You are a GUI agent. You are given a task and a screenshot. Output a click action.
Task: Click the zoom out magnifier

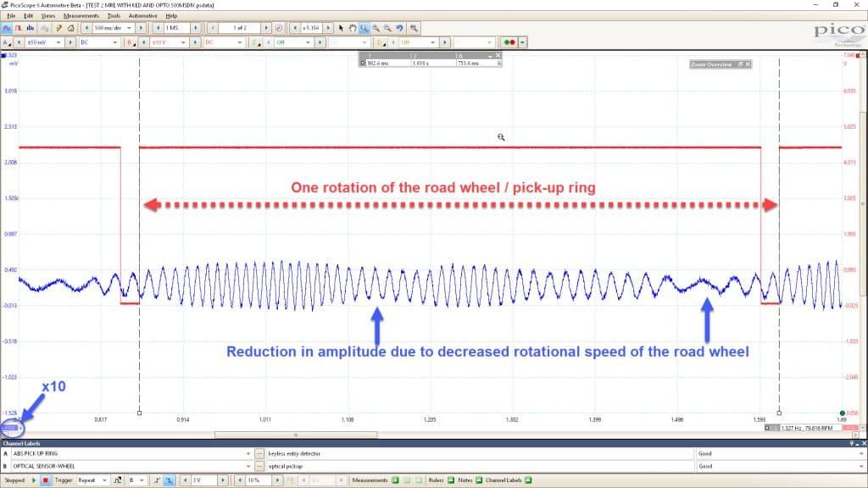tap(387, 28)
